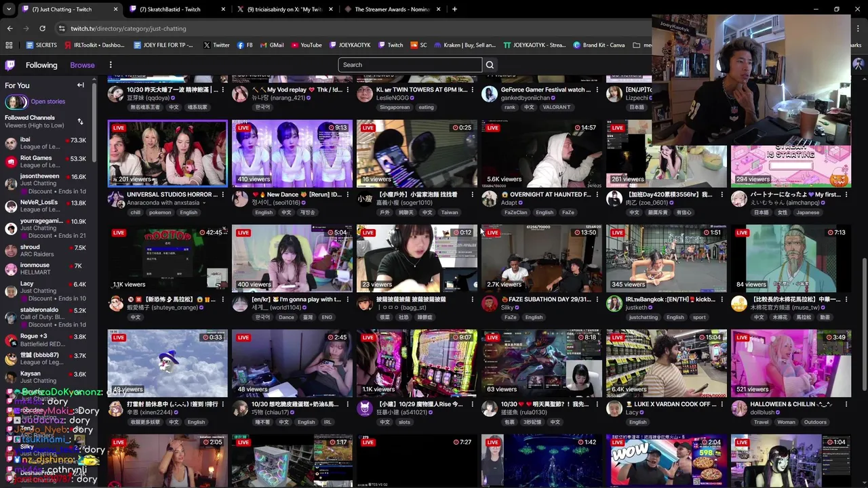Open the YouTube bookmark
This screenshot has width=868, height=488.
306,45
